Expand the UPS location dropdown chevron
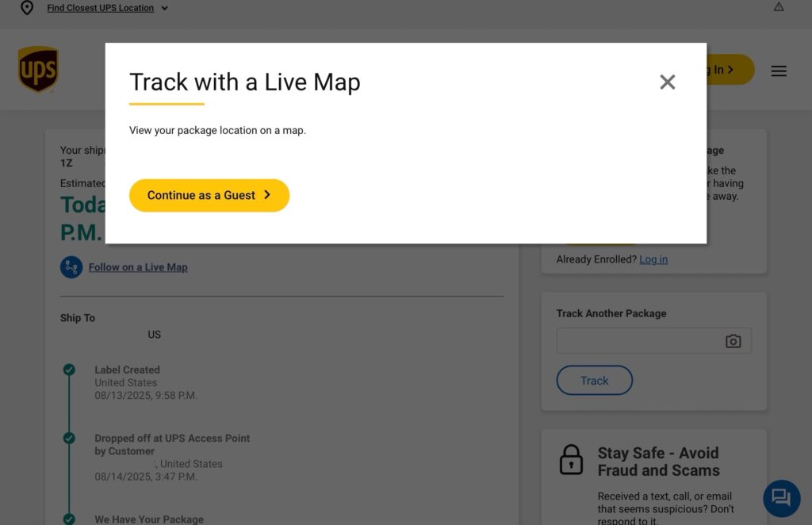Screen dimensions: 812x525 165,8
